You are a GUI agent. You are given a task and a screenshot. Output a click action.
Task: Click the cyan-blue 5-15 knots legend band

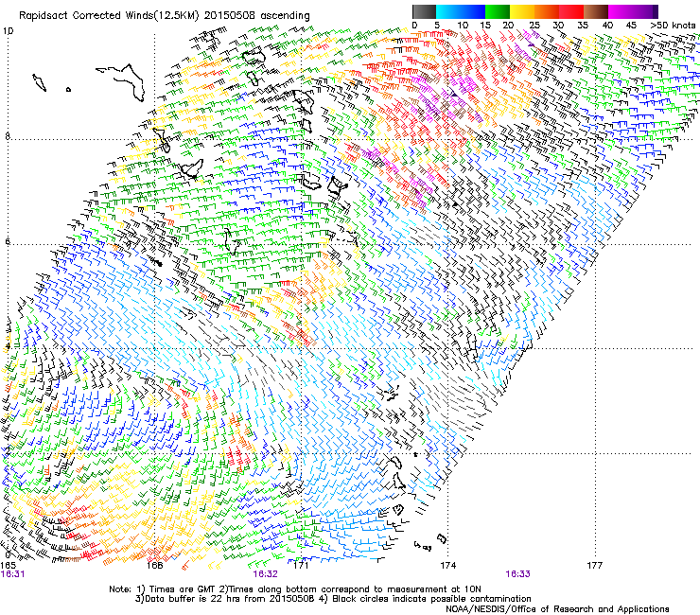[x=461, y=11]
